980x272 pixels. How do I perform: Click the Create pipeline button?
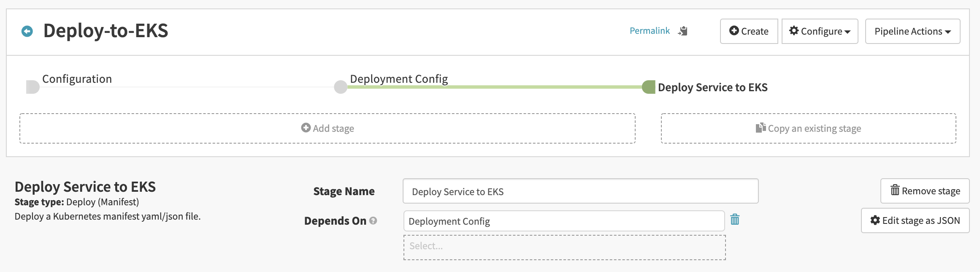(x=749, y=31)
